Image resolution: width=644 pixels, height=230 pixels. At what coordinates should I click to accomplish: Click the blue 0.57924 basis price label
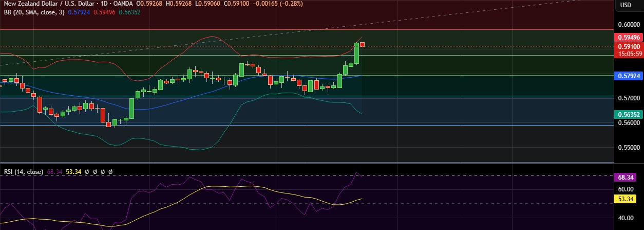point(629,76)
